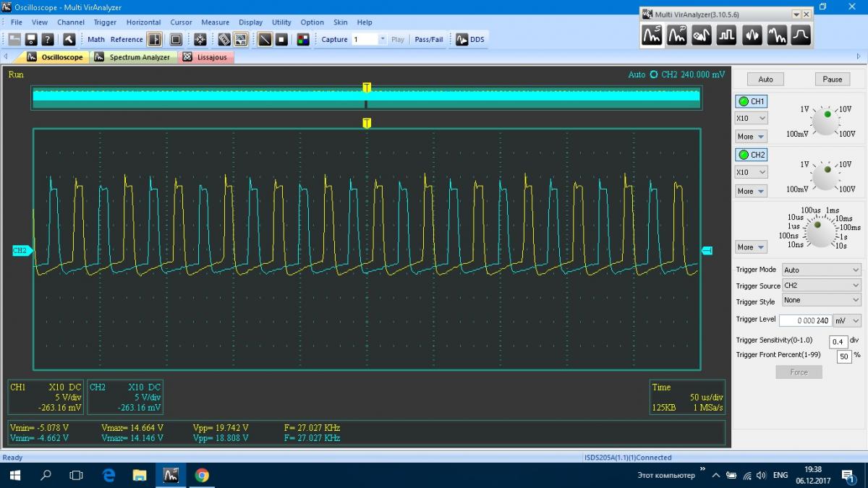Toggle channel CH1 on or off
Image resolution: width=868 pixels, height=488 pixels.
pos(751,102)
